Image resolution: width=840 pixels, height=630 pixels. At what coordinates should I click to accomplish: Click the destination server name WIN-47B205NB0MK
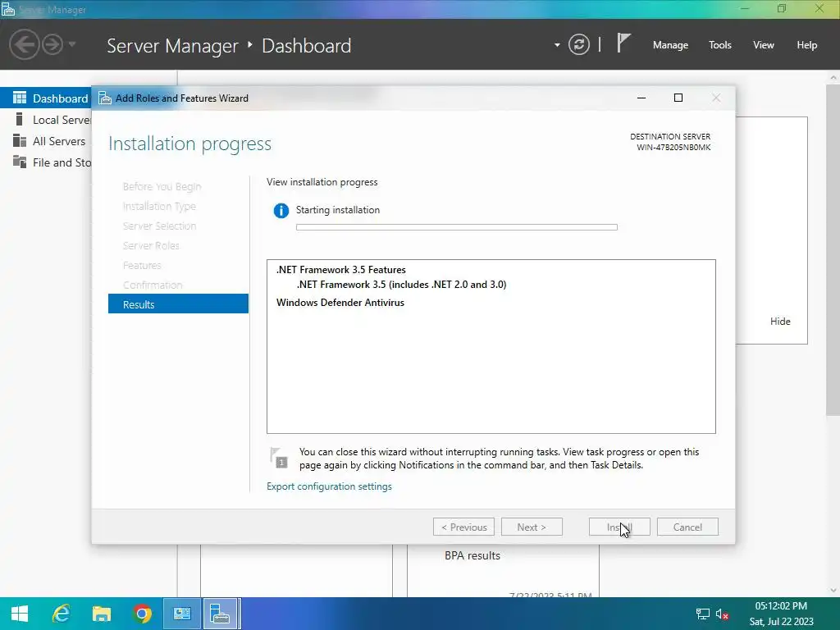coord(673,148)
